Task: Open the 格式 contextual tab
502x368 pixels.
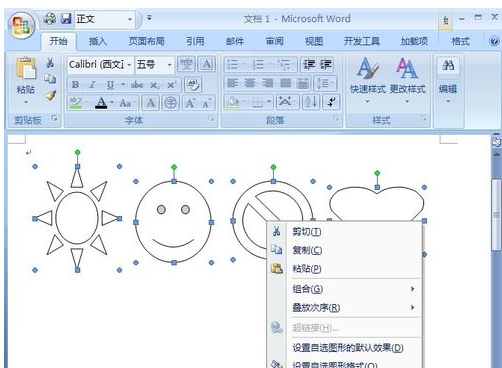Action: click(x=460, y=41)
